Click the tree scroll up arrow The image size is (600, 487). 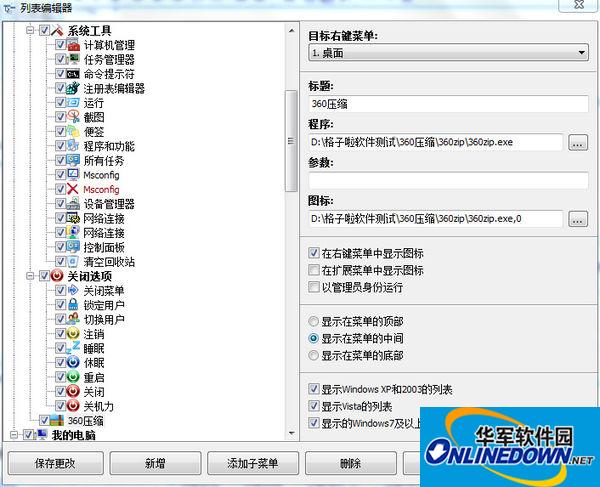(x=291, y=30)
